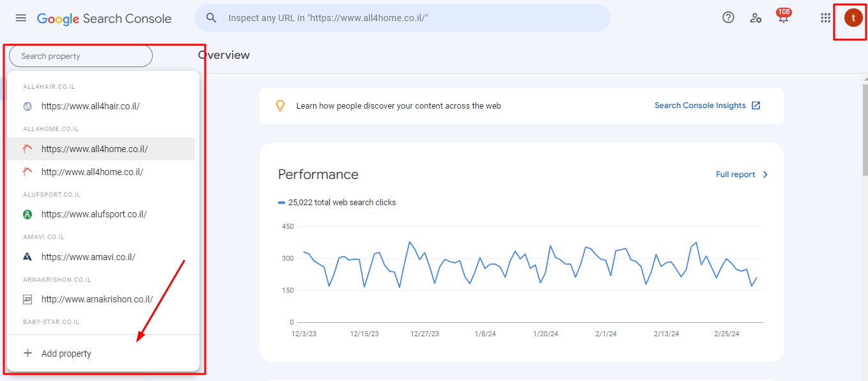Viewport: 868px width, 381px height.
Task: Click the lightbulb insights icon
Action: click(x=280, y=105)
